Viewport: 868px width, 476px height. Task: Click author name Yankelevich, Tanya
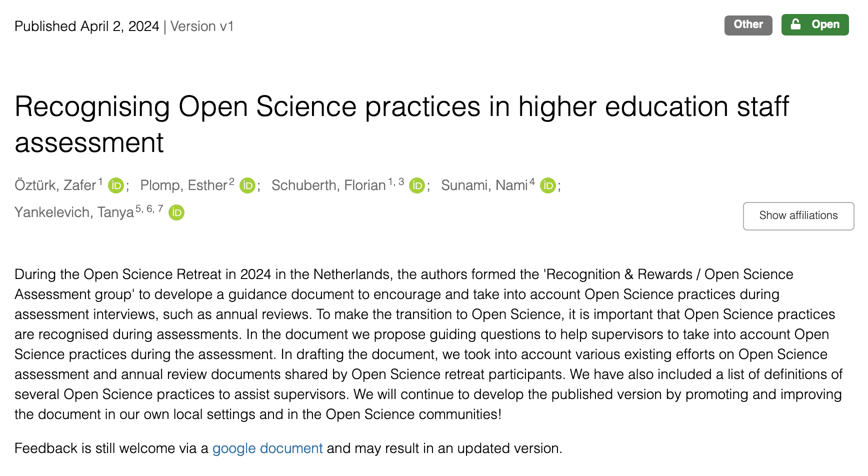(x=74, y=212)
